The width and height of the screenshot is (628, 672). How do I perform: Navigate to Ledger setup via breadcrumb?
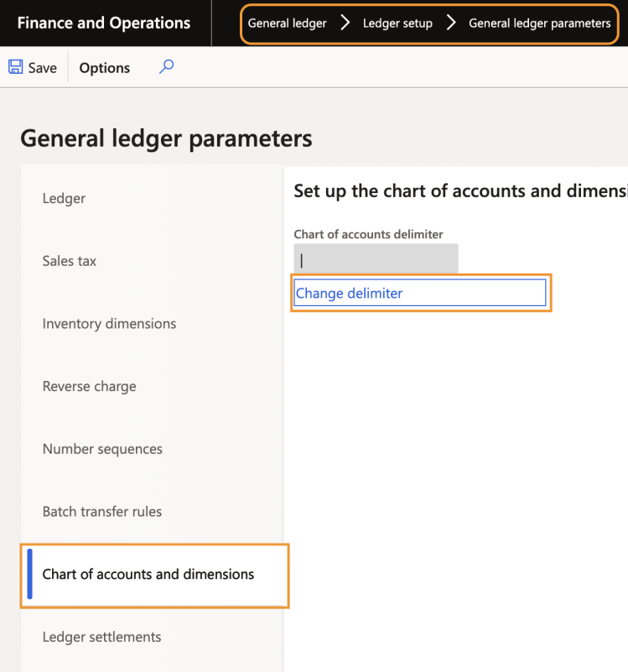pos(397,23)
